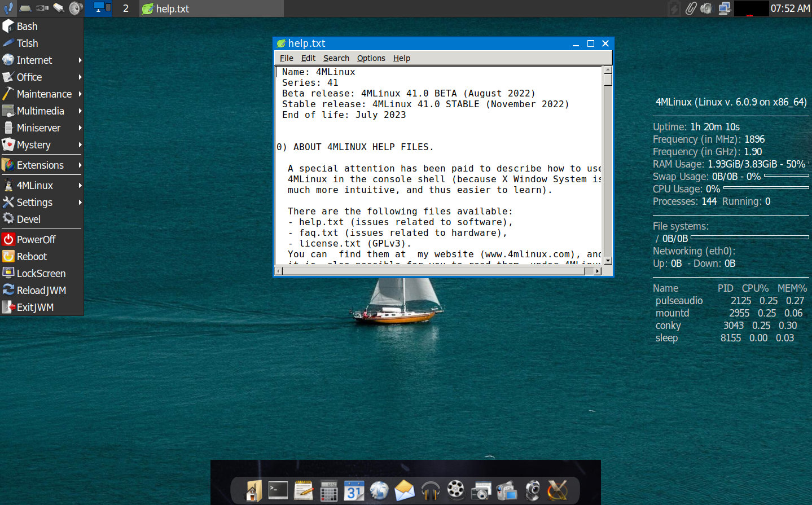Expand the Internet submenu
This screenshot has width=812, height=505.
36,60
